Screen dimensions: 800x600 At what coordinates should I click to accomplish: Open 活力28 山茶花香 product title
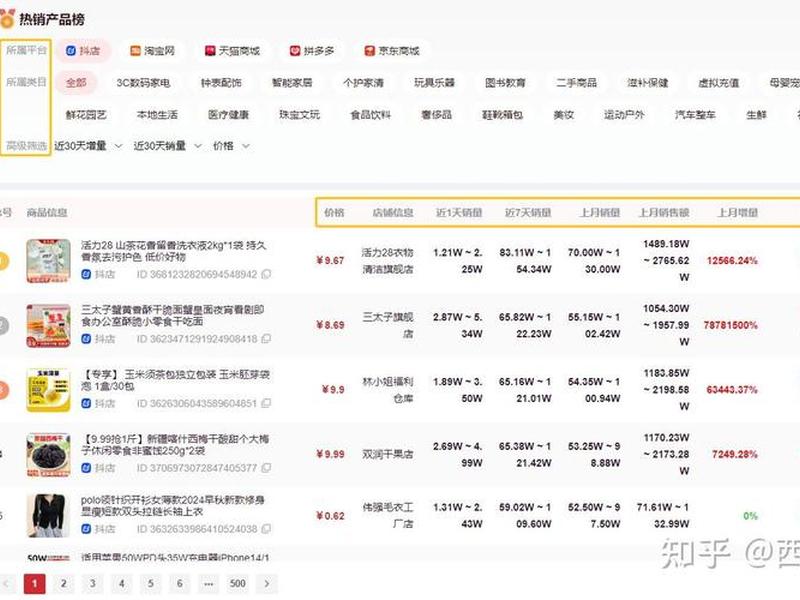coord(173,251)
